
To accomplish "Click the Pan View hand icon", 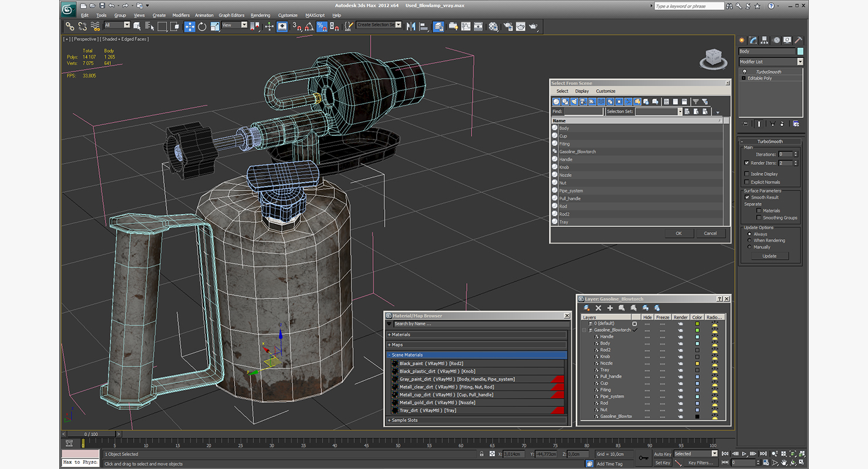I will [784, 463].
